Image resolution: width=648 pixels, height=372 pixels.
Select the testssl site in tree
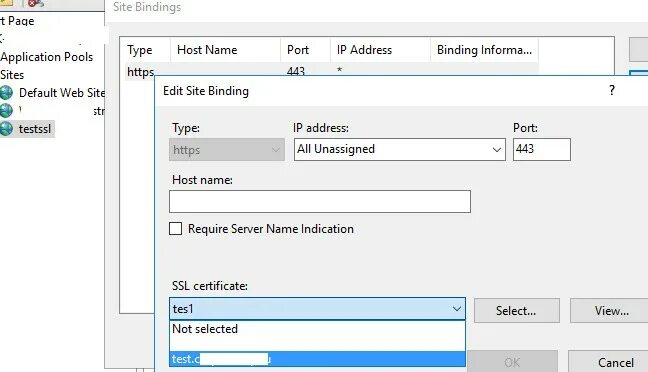coord(35,129)
